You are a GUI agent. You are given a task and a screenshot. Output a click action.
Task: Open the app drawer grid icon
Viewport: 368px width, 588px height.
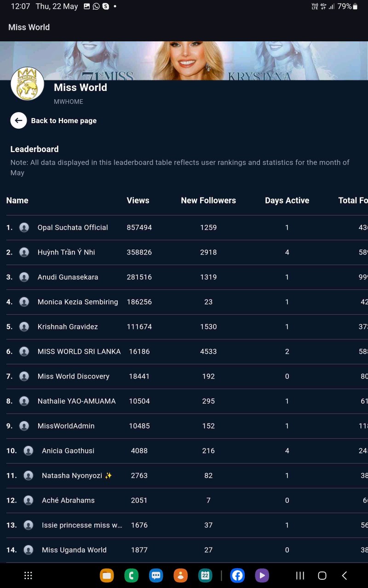click(x=28, y=576)
